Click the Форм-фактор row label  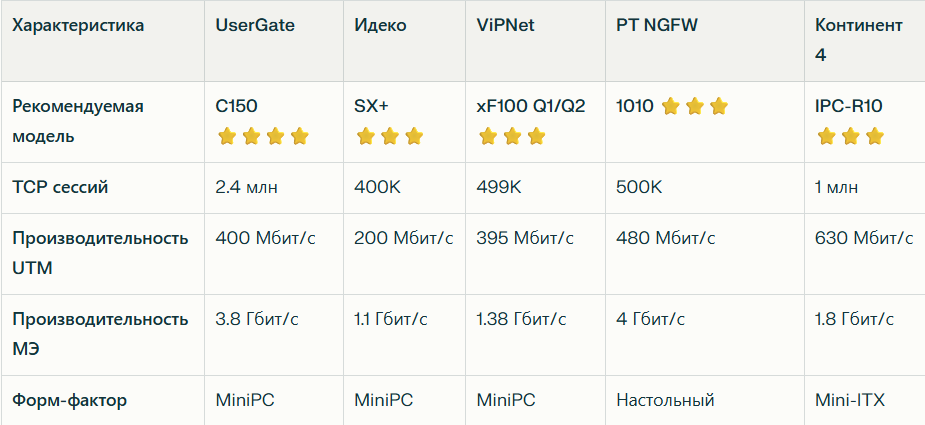[69, 400]
